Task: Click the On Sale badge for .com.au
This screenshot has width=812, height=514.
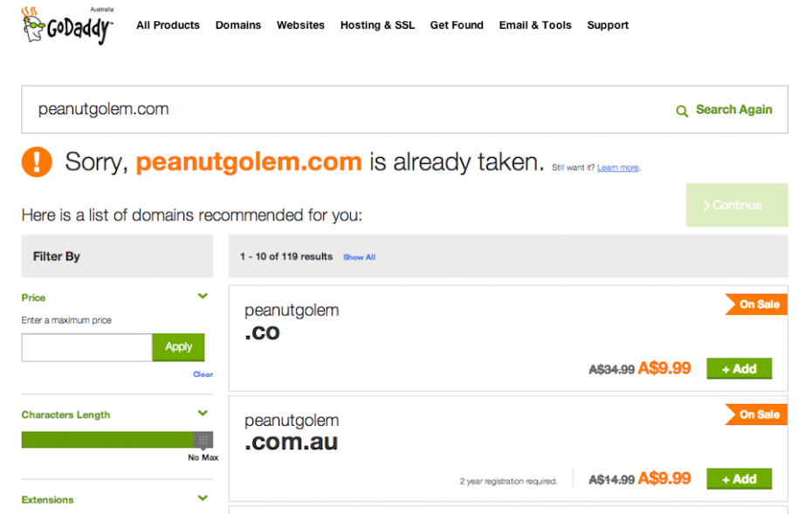Action: click(757, 415)
